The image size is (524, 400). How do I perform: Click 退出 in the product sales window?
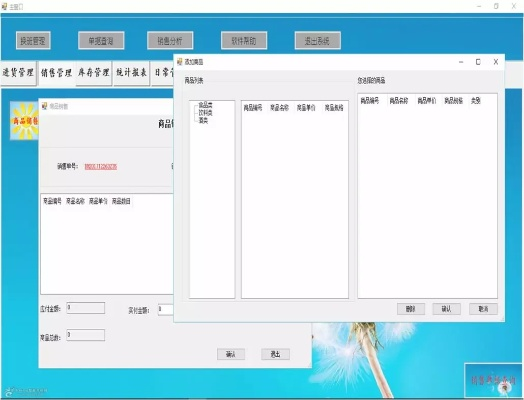coord(275,354)
